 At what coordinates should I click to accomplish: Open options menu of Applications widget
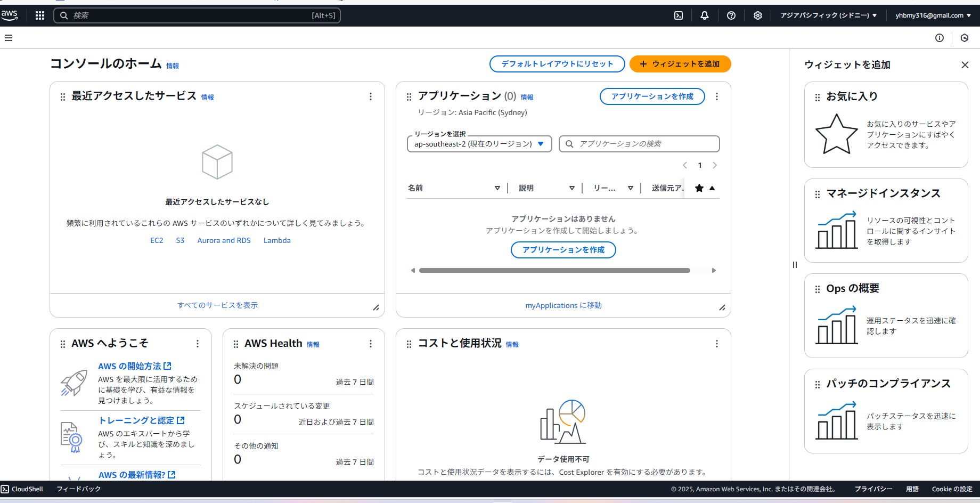(717, 96)
